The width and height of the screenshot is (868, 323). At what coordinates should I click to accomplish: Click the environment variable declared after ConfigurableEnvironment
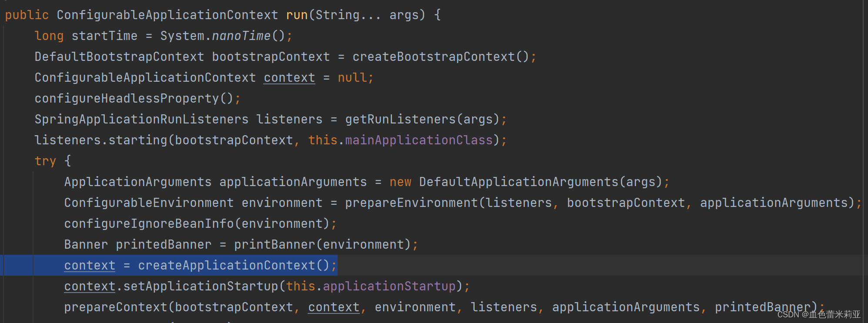282,203
